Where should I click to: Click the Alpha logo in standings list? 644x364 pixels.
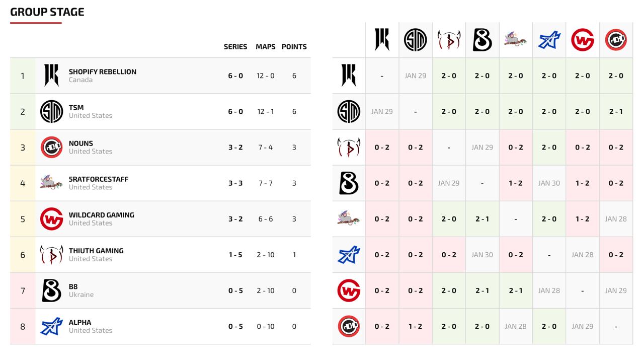[51, 326]
